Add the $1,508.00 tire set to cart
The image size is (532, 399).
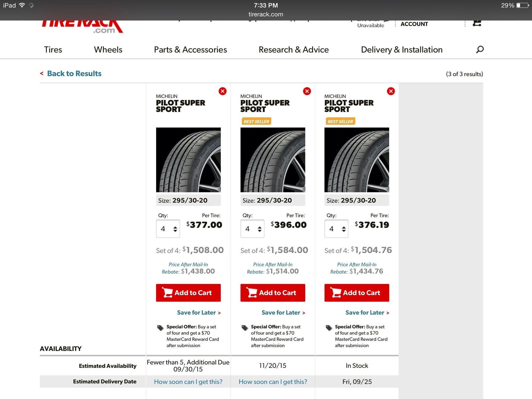tap(188, 293)
